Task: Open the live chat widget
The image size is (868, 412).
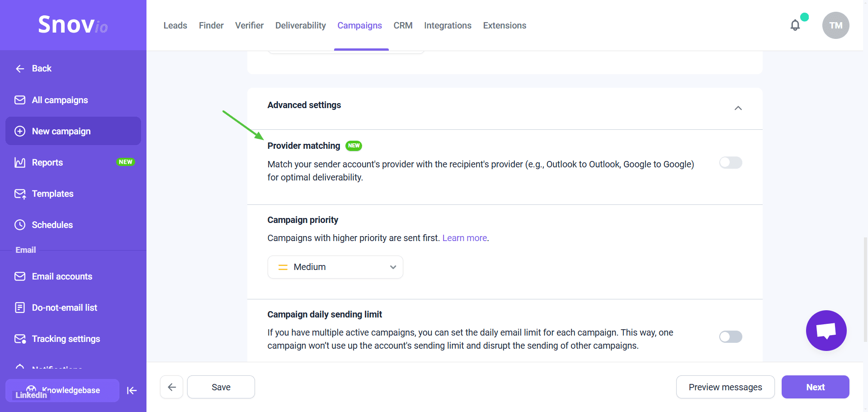Action: click(x=826, y=331)
